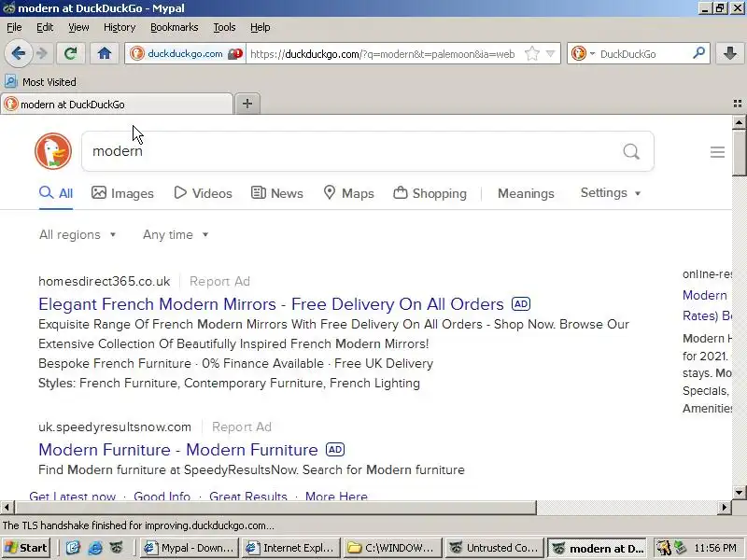Click the Show Desktop quick launch icon
Image resolution: width=747 pixels, height=560 pixels.
73,548
